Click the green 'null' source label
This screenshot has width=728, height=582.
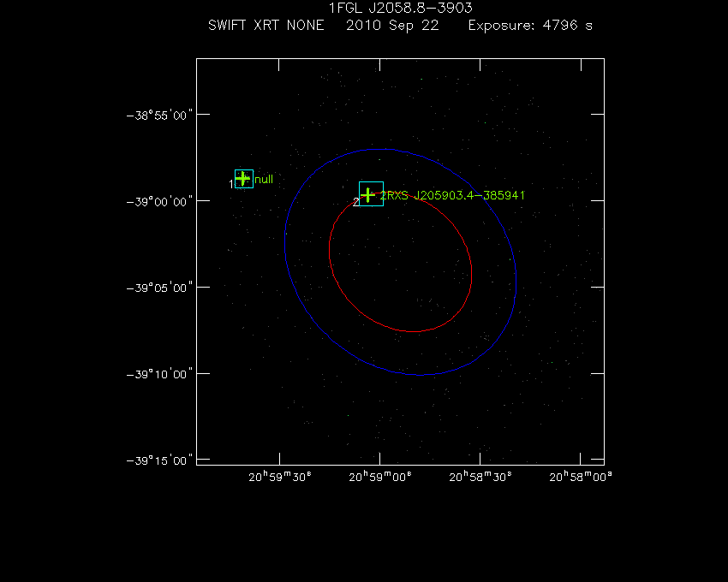click(x=264, y=180)
